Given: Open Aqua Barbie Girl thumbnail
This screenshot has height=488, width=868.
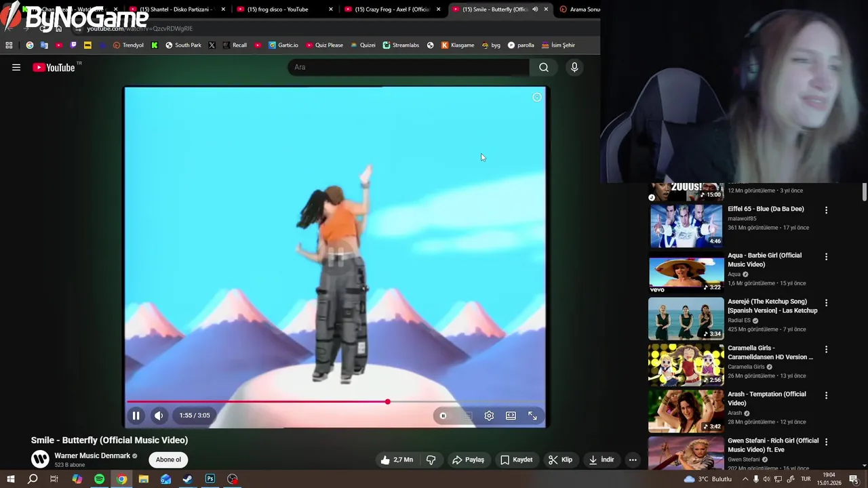Looking at the screenshot, I should tap(686, 272).
